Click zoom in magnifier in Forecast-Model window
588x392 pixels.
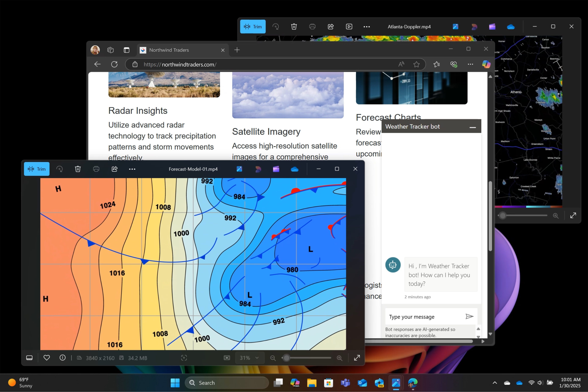pos(339,358)
